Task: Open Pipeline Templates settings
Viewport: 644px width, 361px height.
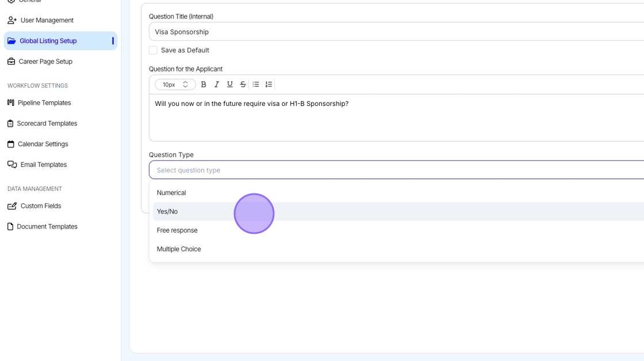Action: click(x=44, y=103)
